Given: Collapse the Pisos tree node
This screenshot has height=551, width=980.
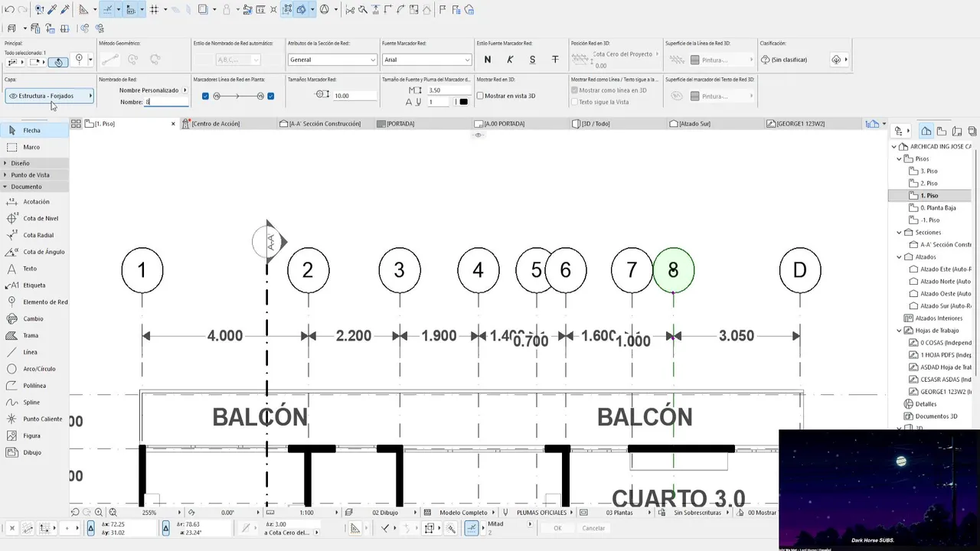Looking at the screenshot, I should 900,159.
